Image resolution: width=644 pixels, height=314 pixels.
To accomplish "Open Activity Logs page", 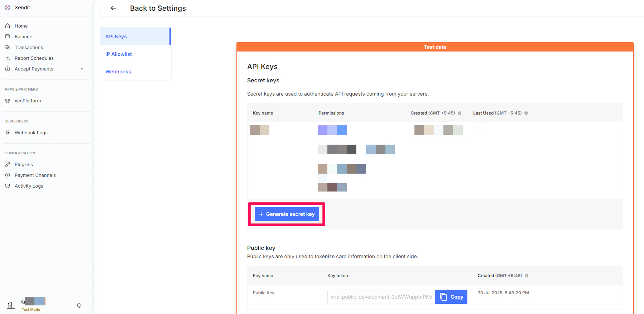I will (x=29, y=186).
